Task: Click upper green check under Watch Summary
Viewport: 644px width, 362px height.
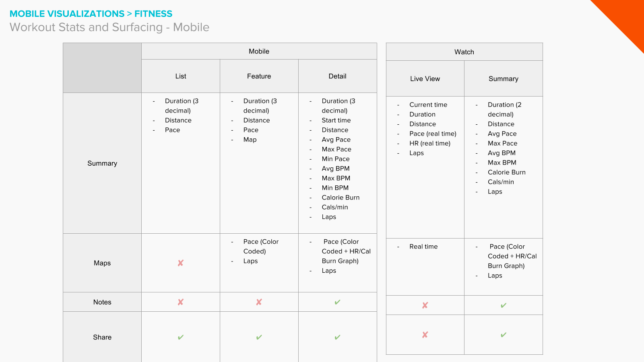Action: 504,305
